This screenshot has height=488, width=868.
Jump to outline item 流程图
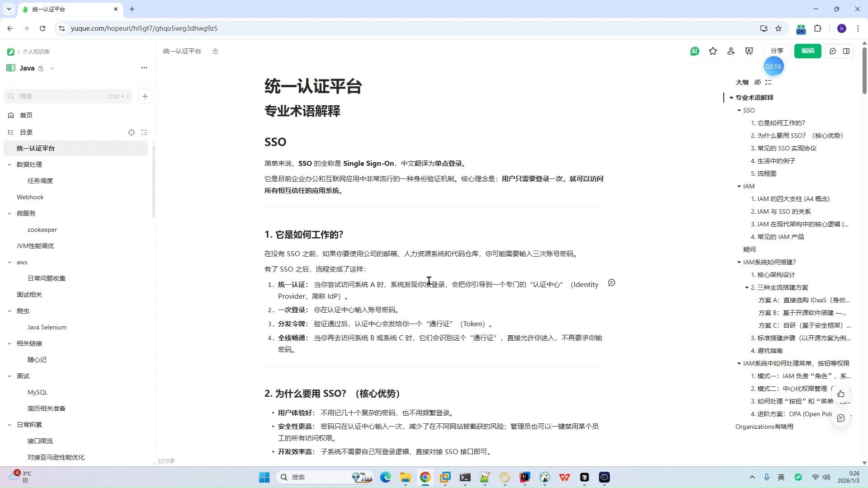pos(764,174)
